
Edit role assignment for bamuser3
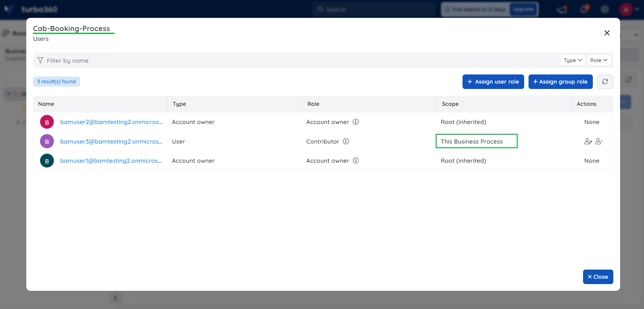tap(588, 142)
